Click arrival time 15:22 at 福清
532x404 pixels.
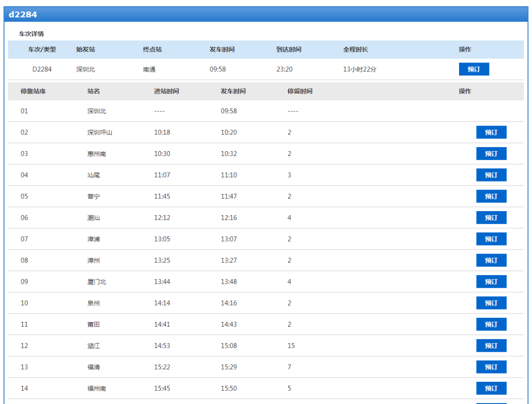(162, 368)
